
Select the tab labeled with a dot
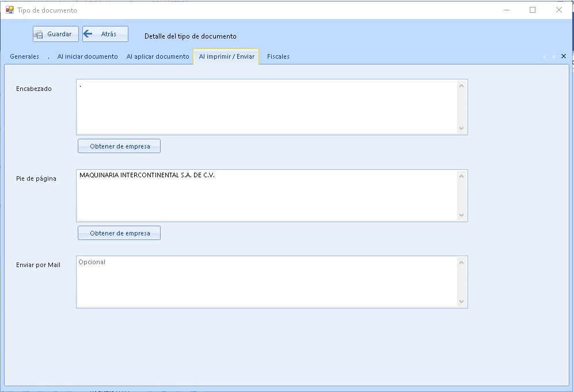pos(48,56)
